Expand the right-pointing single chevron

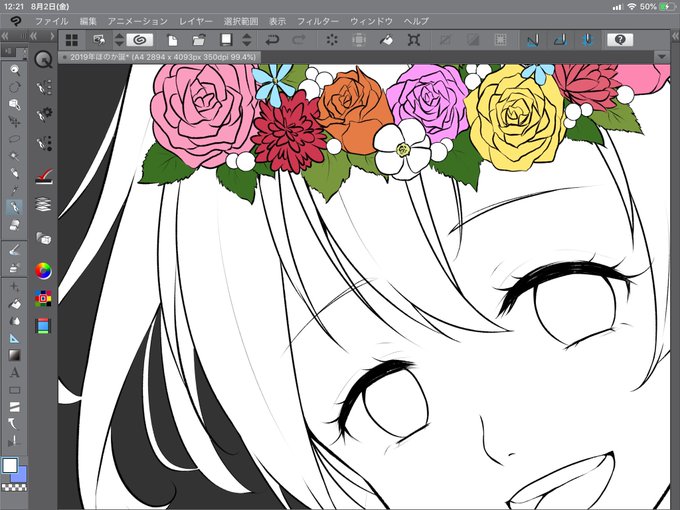click(x=52, y=36)
